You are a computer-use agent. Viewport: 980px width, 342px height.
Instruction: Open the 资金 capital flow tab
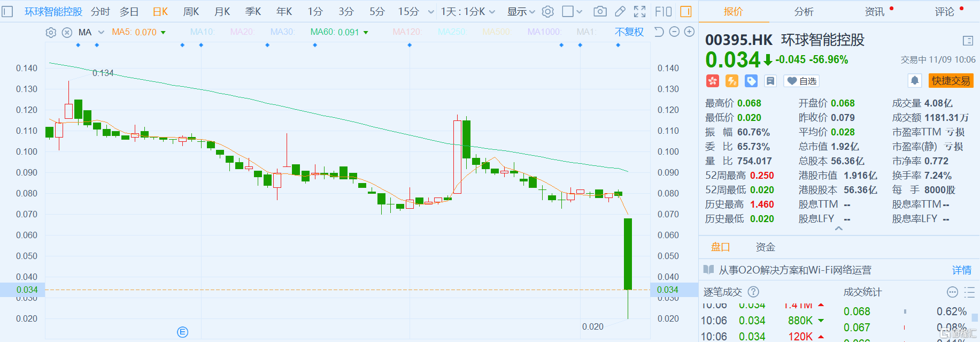tap(765, 247)
